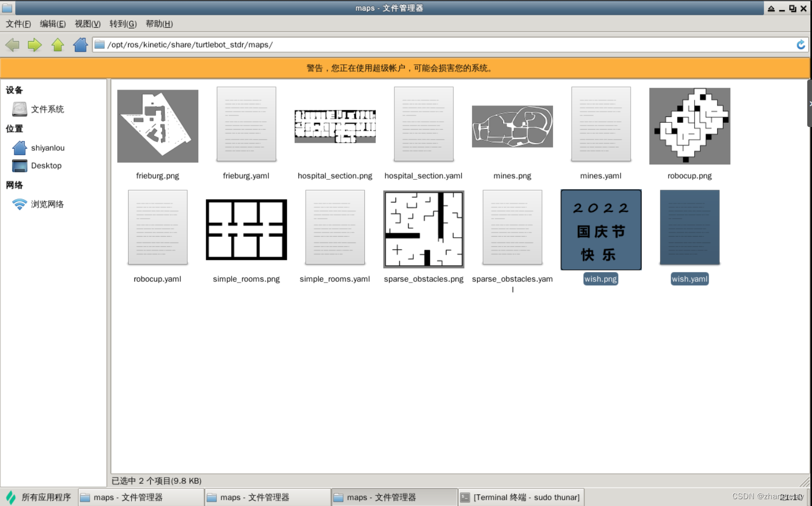Image resolution: width=812 pixels, height=506 pixels.
Task: Select the hospital_section.yaml file icon
Action: coord(423,124)
